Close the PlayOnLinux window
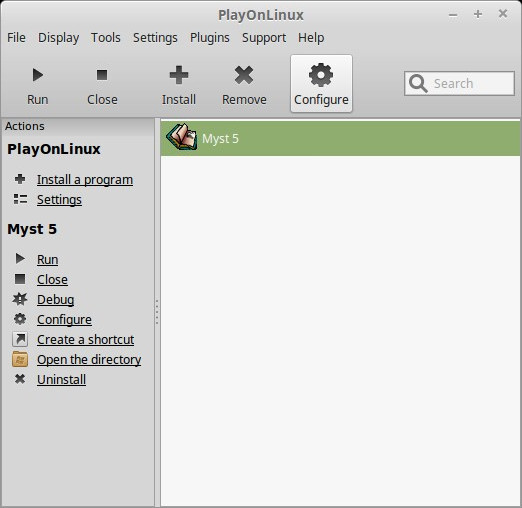Viewport: 522px width, 508px height. pyautogui.click(x=503, y=14)
